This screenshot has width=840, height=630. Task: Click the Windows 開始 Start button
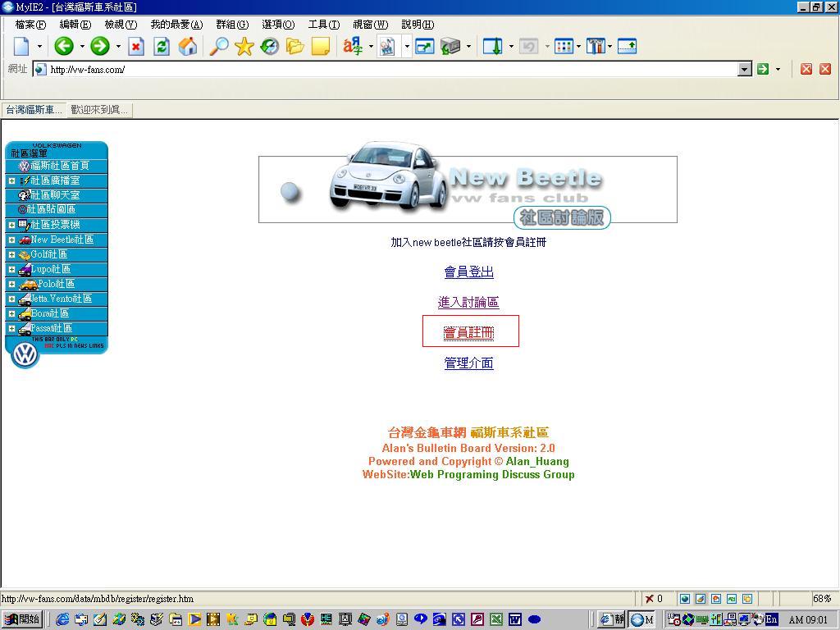pyautogui.click(x=22, y=619)
